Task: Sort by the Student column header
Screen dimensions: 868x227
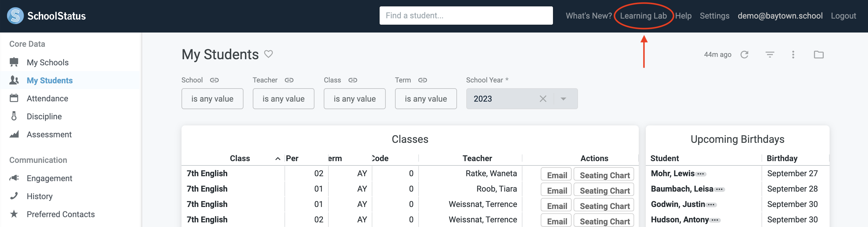Action: pyautogui.click(x=664, y=158)
